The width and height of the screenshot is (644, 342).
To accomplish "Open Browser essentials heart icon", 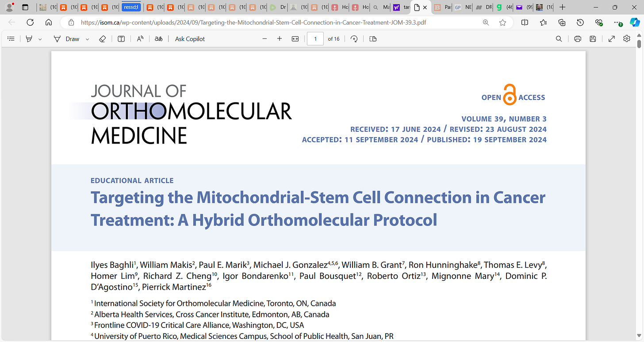I will click(599, 23).
